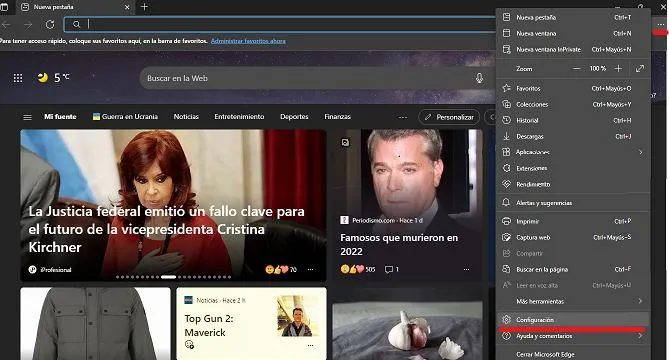The image size is (669, 360).
Task: Click the full screen zoom icon
Action: click(640, 69)
